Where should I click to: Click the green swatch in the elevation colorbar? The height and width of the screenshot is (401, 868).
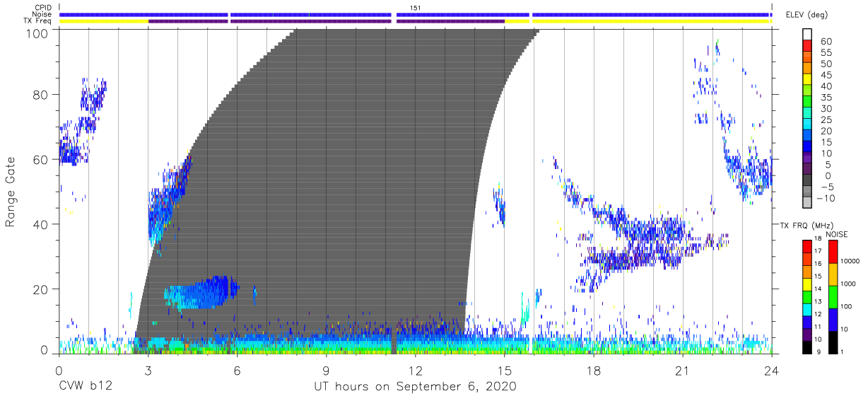pos(807,101)
